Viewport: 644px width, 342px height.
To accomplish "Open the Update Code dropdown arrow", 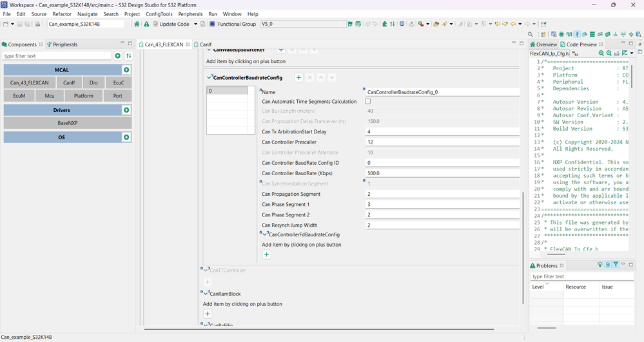I will [x=195, y=24].
